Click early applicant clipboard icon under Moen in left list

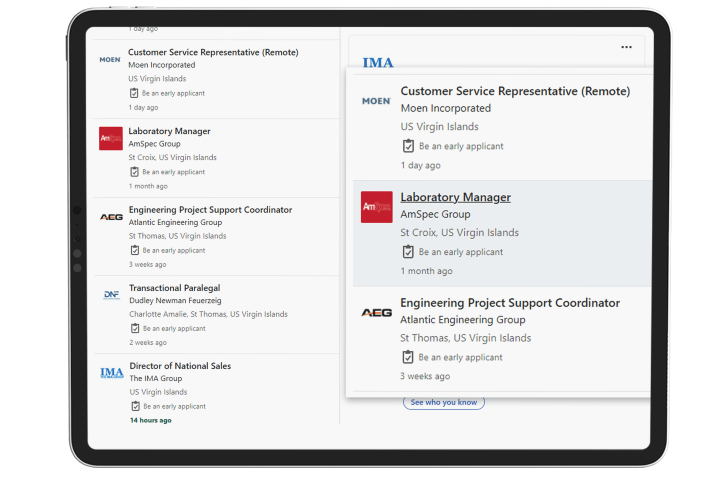[134, 93]
